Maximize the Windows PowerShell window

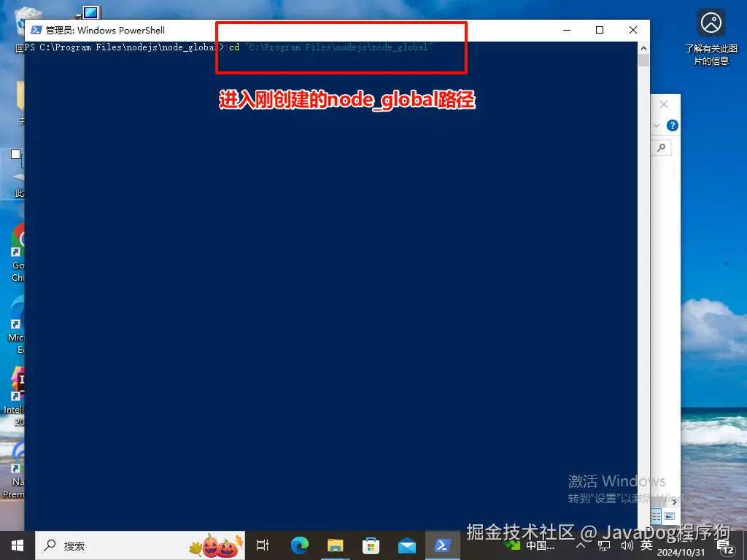coord(600,30)
